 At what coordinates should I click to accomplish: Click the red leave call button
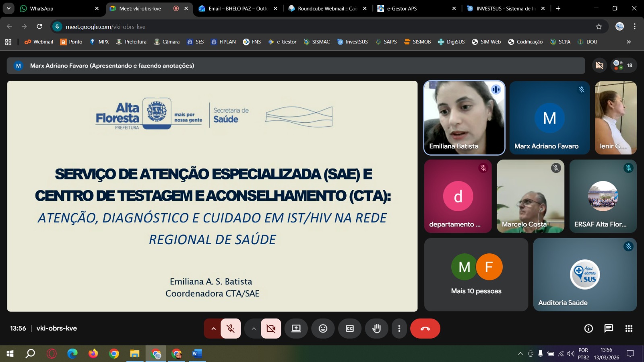click(x=425, y=329)
